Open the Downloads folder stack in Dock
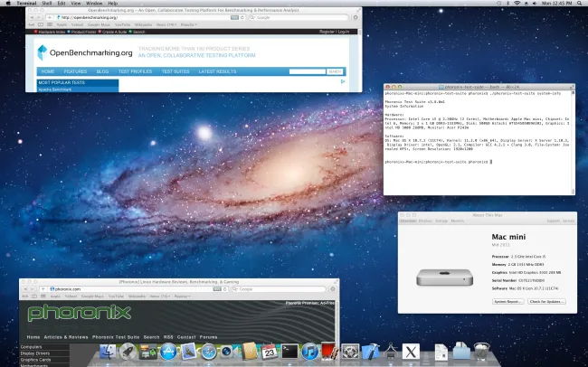Viewport: 588px width, 367px height. coord(461,352)
